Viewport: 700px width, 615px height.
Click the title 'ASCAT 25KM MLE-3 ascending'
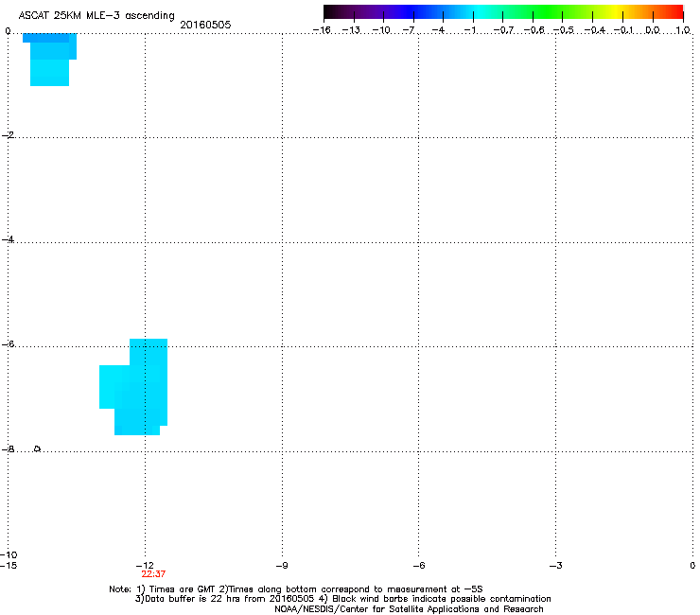tap(96, 16)
